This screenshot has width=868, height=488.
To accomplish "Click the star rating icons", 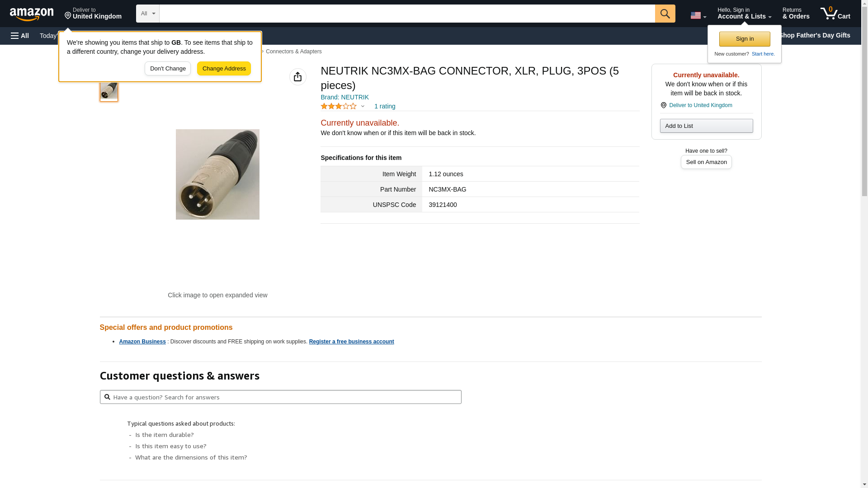I will click(339, 106).
